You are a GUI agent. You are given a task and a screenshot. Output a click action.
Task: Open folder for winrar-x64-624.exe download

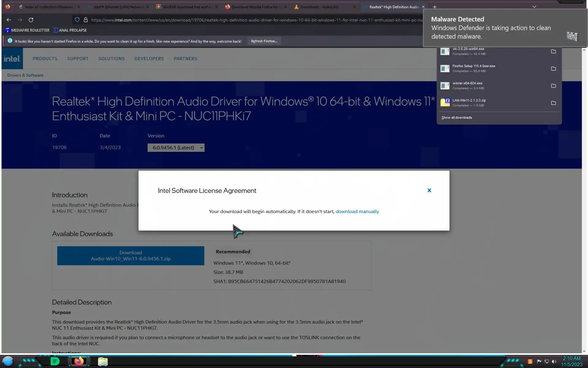[x=553, y=86]
